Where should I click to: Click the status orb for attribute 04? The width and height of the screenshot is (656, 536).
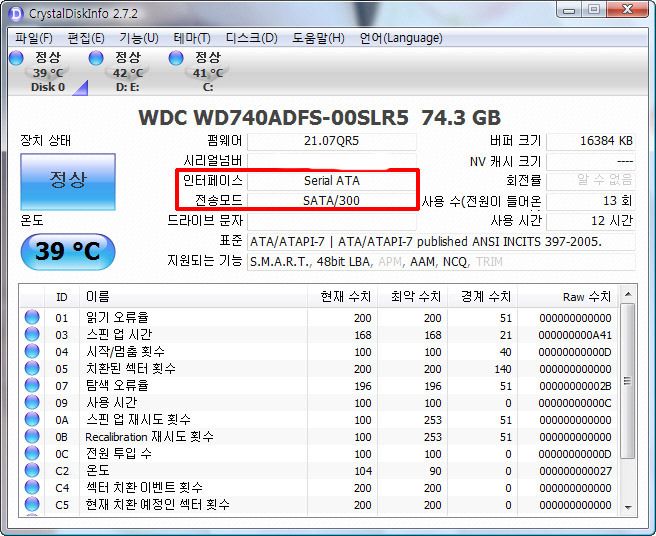click(x=32, y=351)
